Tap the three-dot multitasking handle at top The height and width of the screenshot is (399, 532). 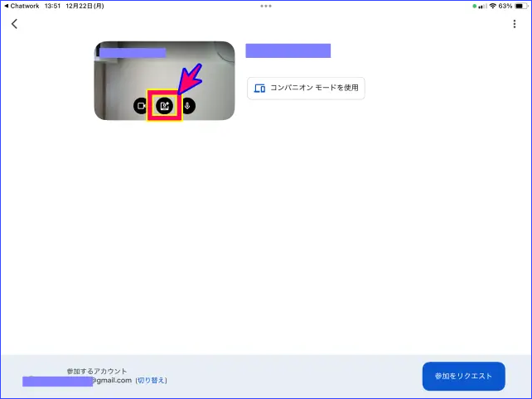266,6
